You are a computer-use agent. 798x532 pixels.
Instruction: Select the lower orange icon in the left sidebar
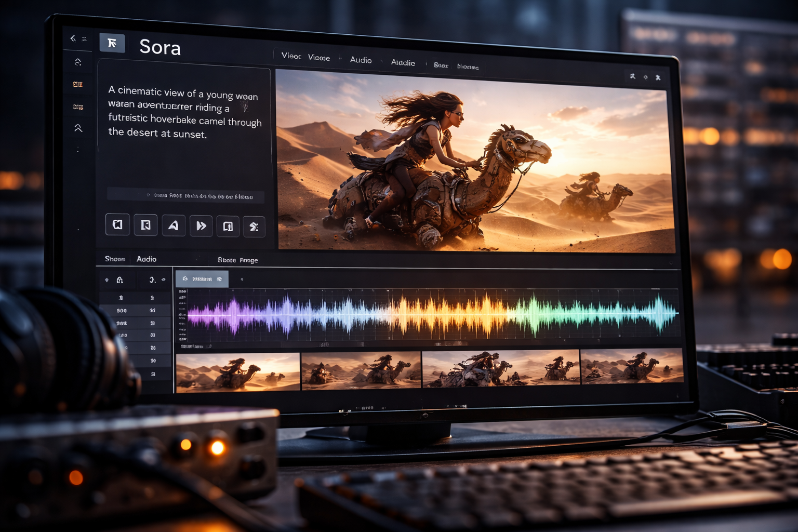click(x=78, y=107)
